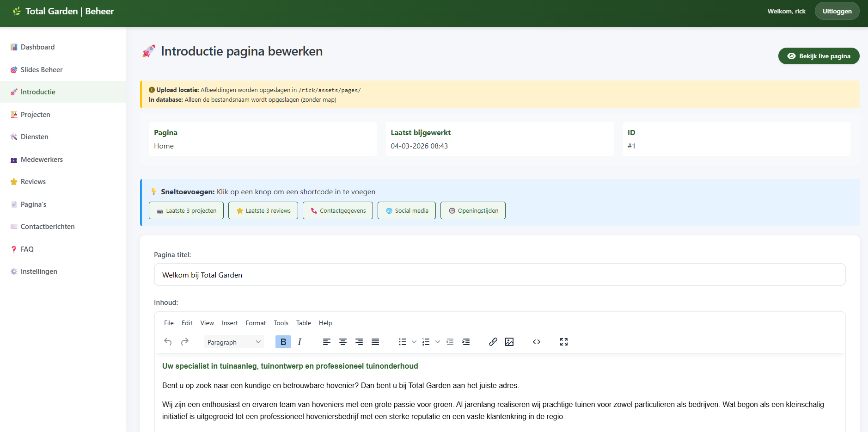Open numbered list style dropdown arrow

[x=438, y=342]
